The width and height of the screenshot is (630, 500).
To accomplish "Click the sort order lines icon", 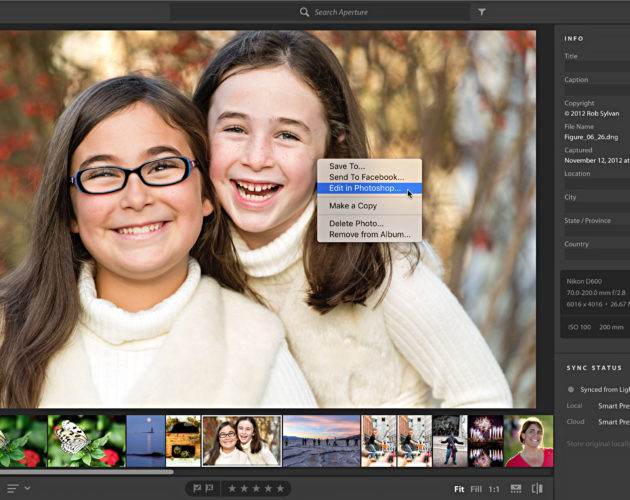I will click(12, 488).
